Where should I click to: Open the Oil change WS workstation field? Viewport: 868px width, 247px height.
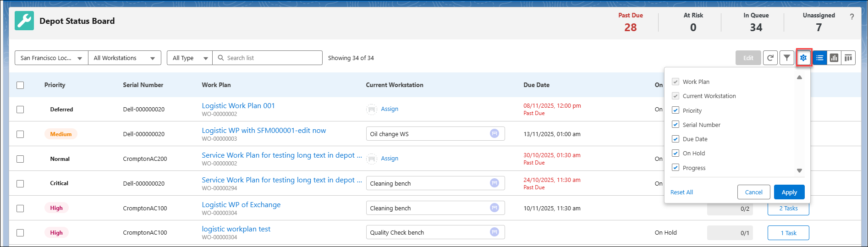click(x=435, y=134)
